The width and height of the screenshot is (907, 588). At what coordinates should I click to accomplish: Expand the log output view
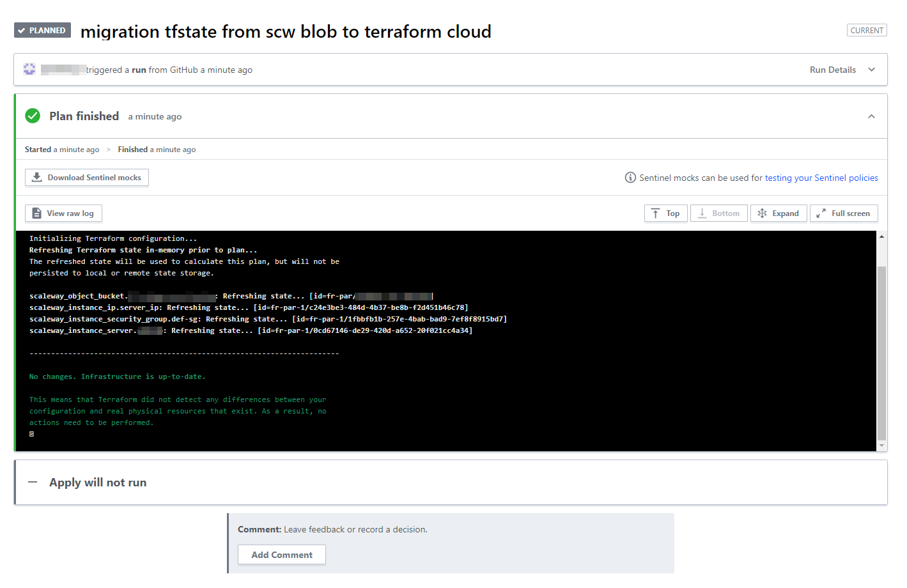(779, 213)
